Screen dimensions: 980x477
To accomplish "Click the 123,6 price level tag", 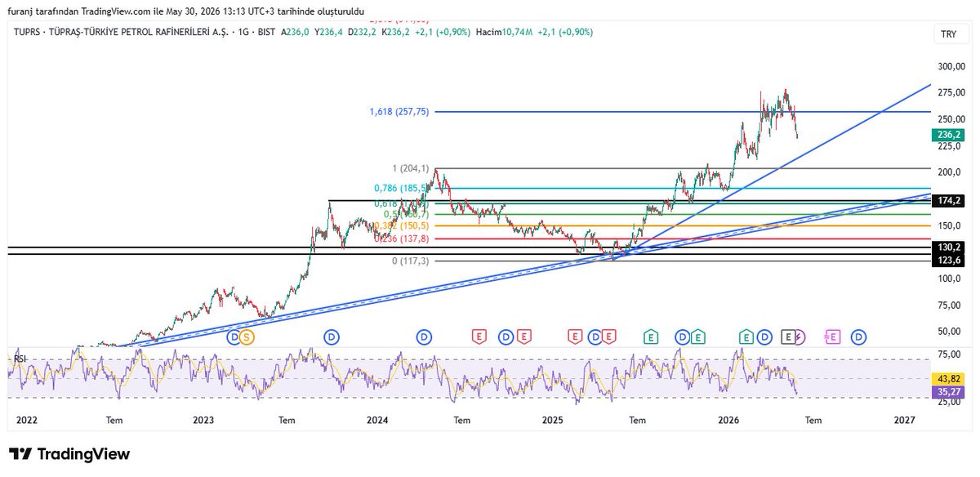I will pos(947,259).
